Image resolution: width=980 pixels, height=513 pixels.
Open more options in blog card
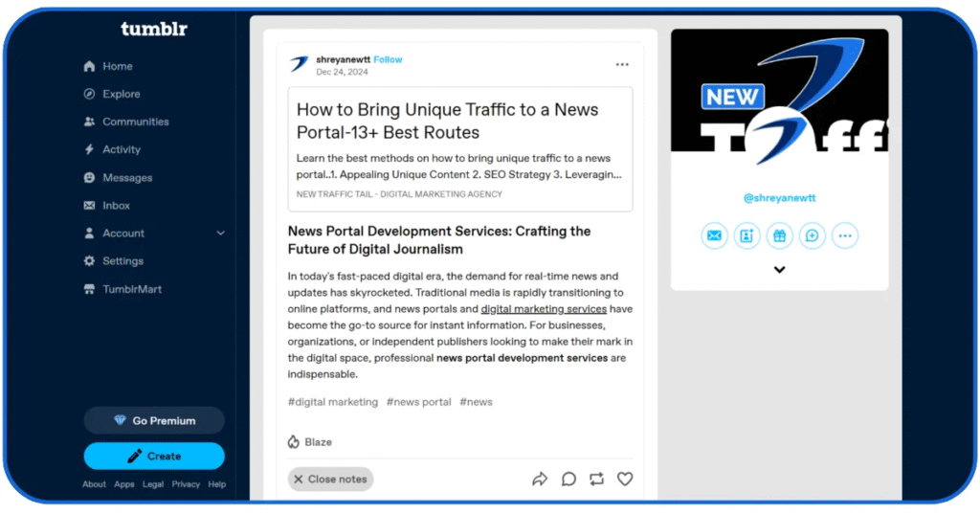tap(844, 235)
